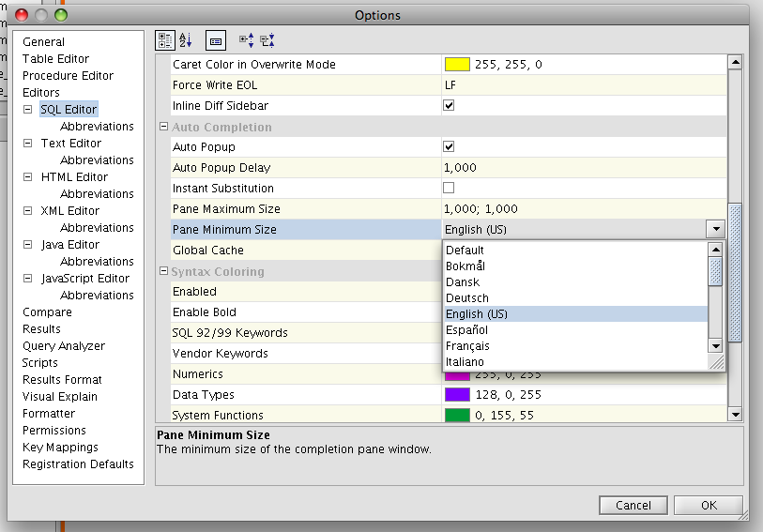This screenshot has width=763, height=532.
Task: Choose Bokmål in language list
Action: pos(575,266)
